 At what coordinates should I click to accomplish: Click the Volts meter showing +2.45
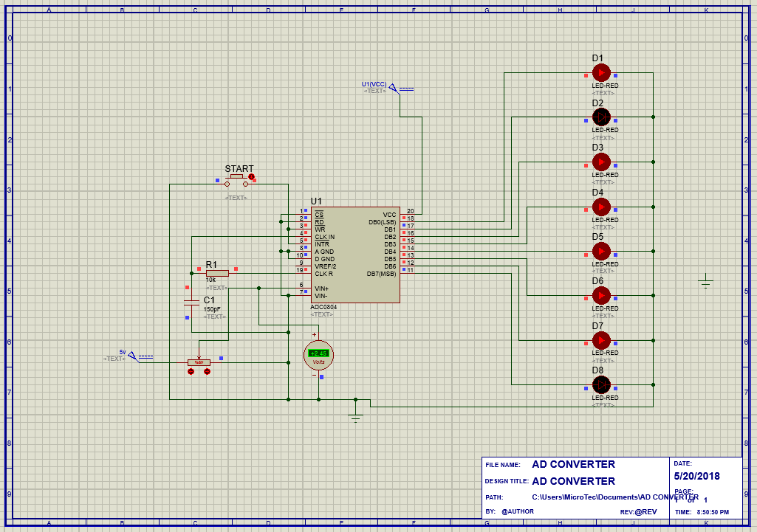(318, 354)
